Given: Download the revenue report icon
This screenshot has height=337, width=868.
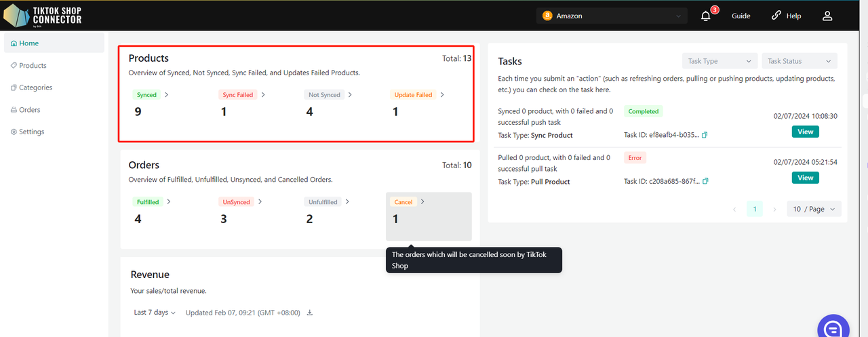Looking at the screenshot, I should 310,313.
